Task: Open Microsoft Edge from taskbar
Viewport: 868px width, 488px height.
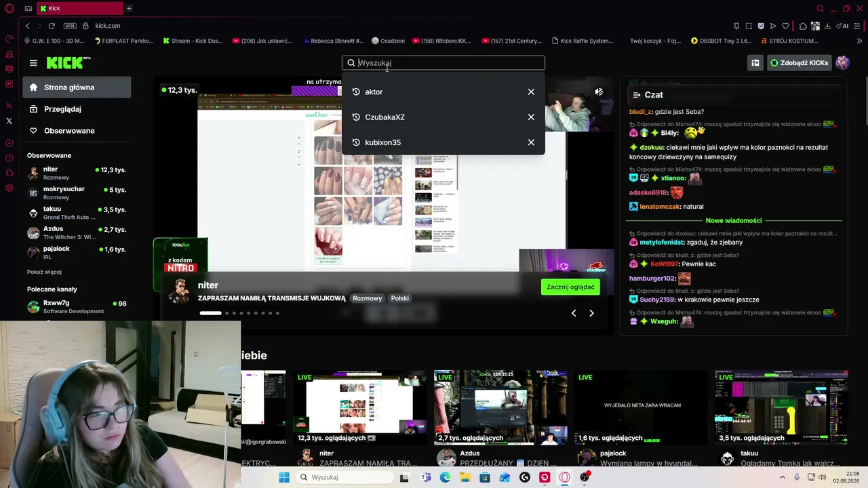Action: tap(445, 477)
